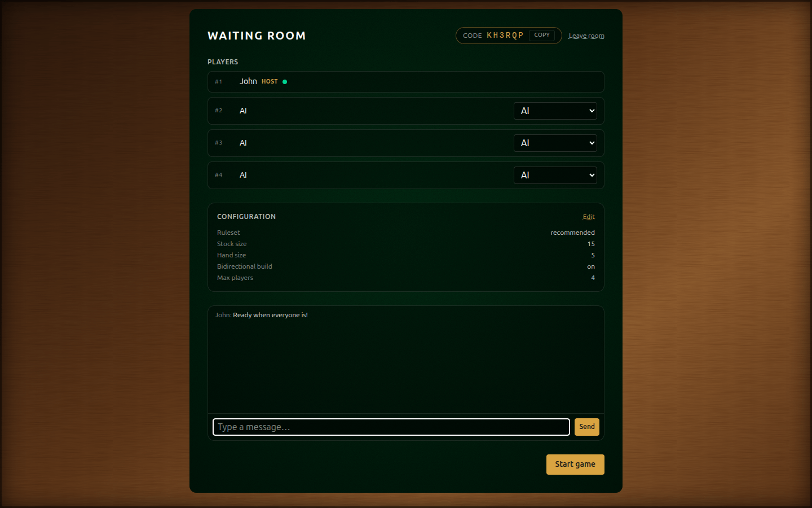
Task: Click the Leave room link
Action: [x=586, y=36]
